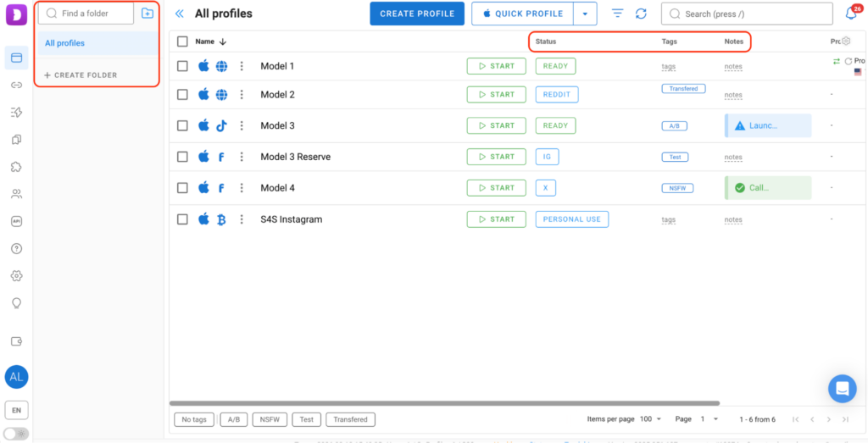The height and width of the screenshot is (443, 868).
Task: Click the Dolphin logo icon
Action: point(16,14)
